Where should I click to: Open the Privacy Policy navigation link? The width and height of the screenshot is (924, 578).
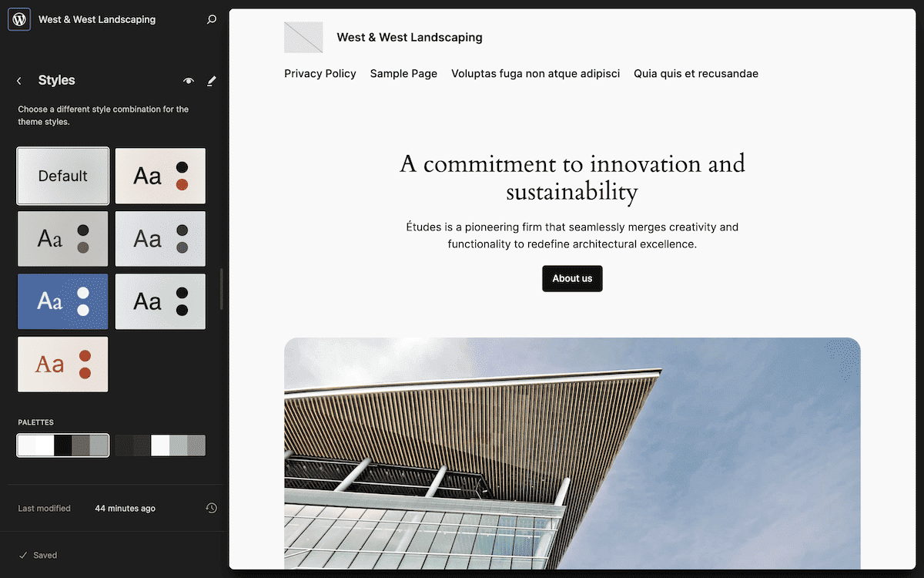click(x=320, y=73)
